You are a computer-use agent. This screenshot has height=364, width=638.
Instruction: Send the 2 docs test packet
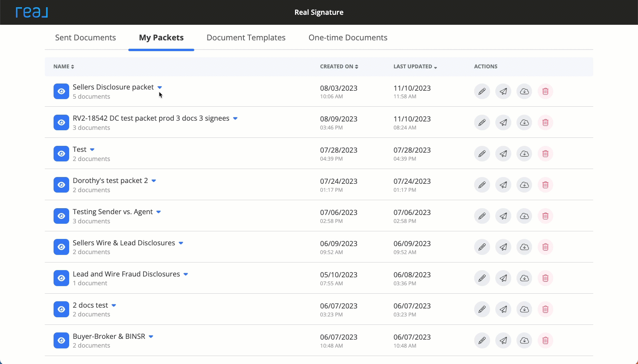tap(503, 310)
